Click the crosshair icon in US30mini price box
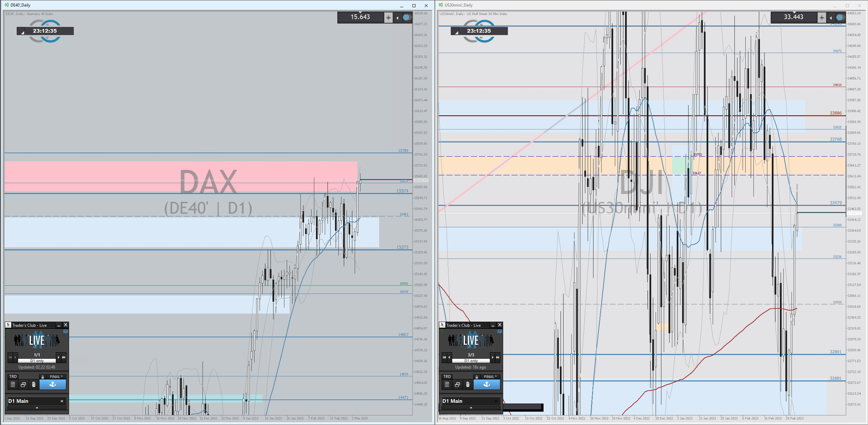 coord(821,17)
